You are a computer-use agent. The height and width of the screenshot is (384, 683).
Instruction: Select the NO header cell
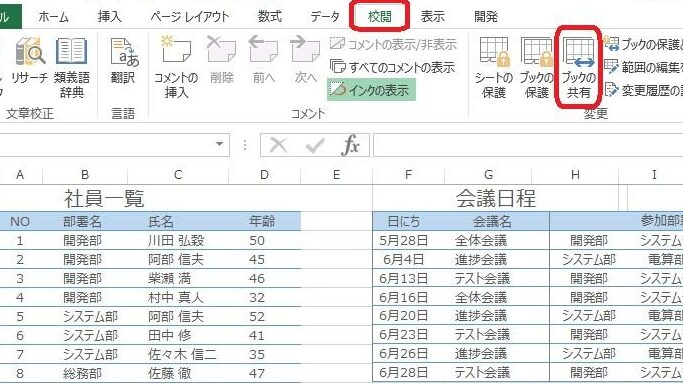(x=20, y=222)
